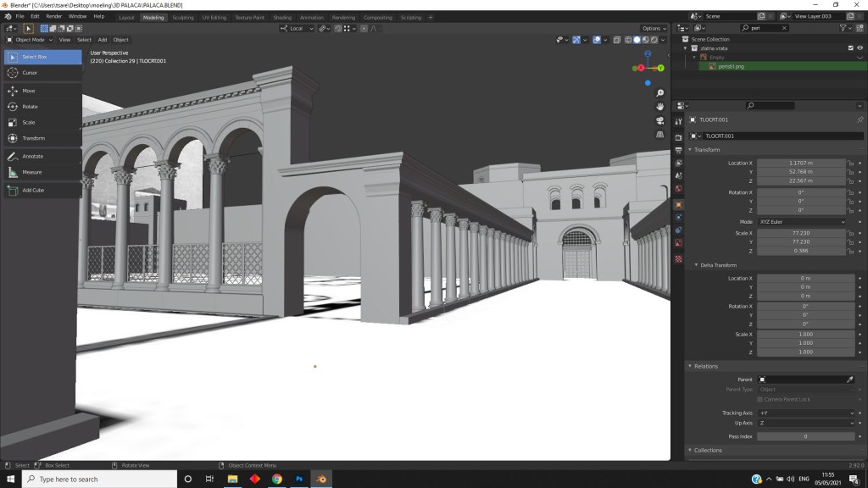
Task: Switch to orthographic view with grid gizmo
Action: pyautogui.click(x=660, y=134)
